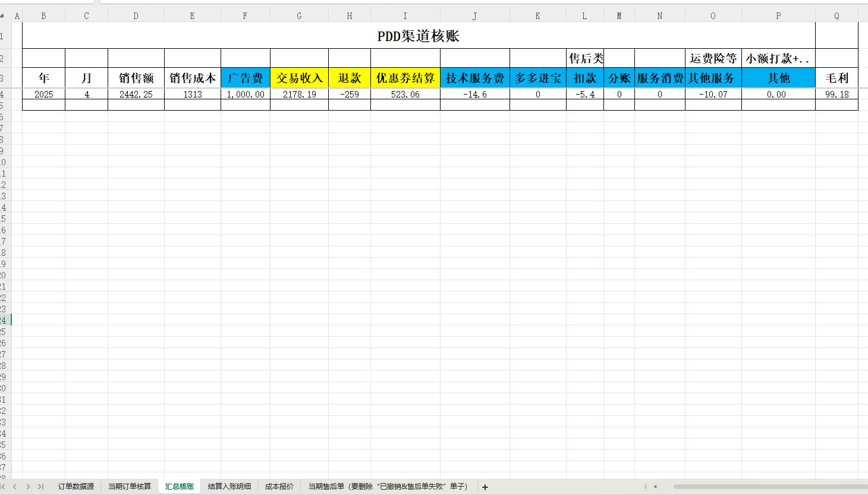Click the blue 其他 header cell

778,78
